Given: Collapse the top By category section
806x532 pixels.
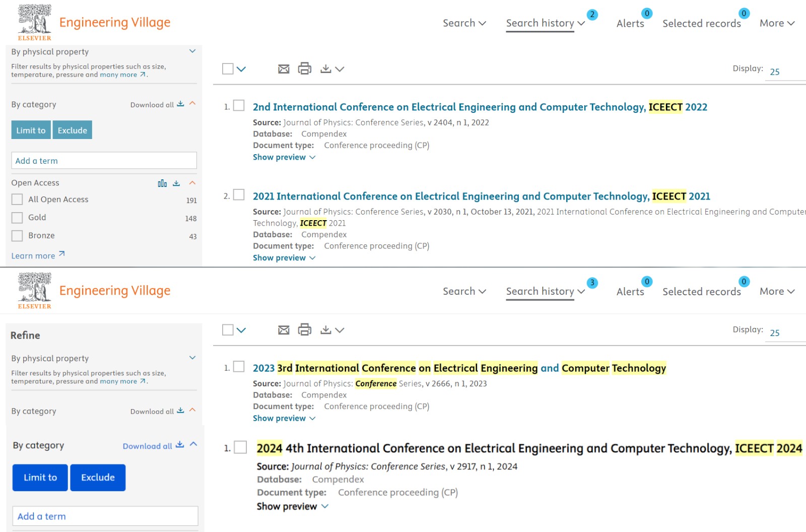Looking at the screenshot, I should point(192,103).
